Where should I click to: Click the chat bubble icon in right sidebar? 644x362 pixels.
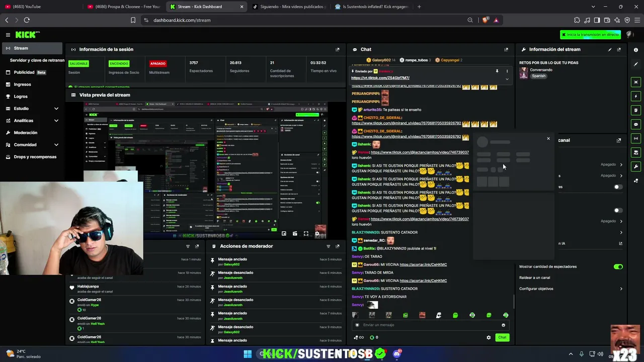[x=636, y=124]
